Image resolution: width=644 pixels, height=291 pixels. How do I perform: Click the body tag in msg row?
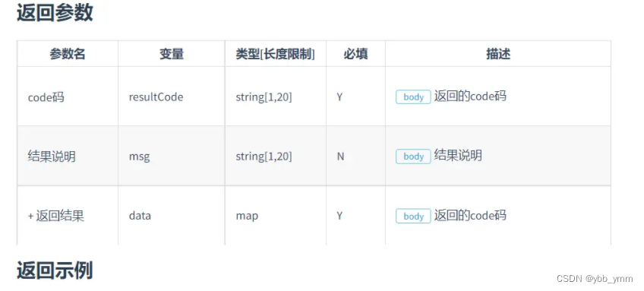413,157
